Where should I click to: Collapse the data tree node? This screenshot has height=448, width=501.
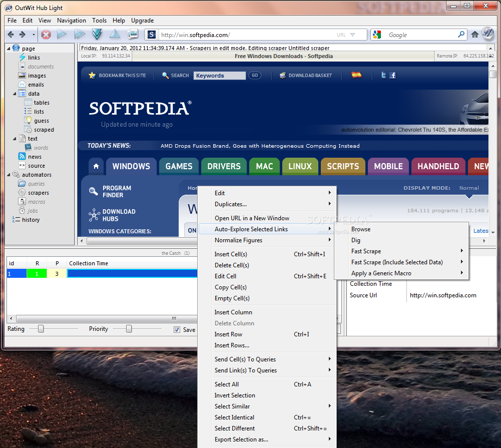(15, 94)
